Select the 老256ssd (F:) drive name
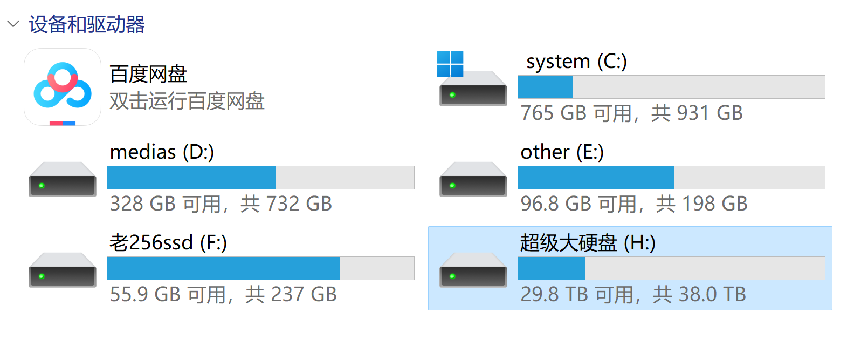The height and width of the screenshot is (352, 868). 168,243
